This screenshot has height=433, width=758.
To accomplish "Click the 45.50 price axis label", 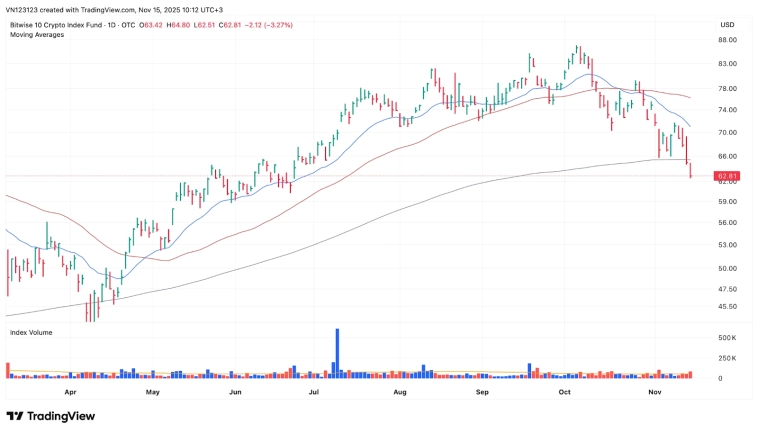I will pyautogui.click(x=727, y=306).
